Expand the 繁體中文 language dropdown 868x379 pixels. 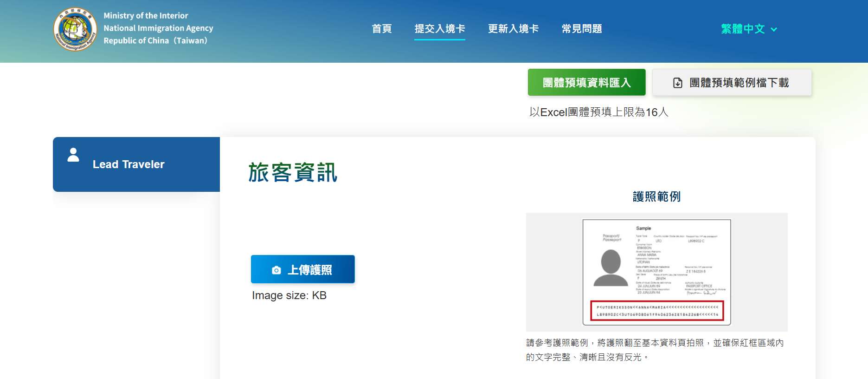[x=749, y=29]
